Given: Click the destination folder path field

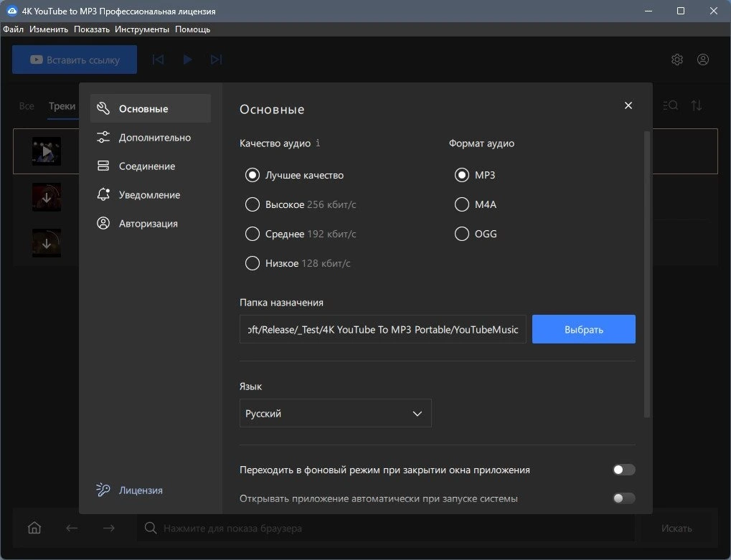Looking at the screenshot, I should (383, 329).
